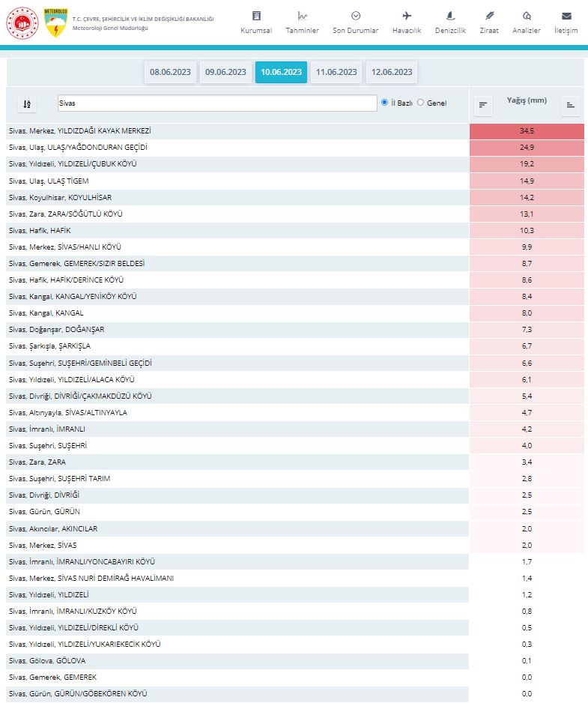Click the Denizcilik sailboat icon
Screen dimensions: 588x703
[x=450, y=16]
